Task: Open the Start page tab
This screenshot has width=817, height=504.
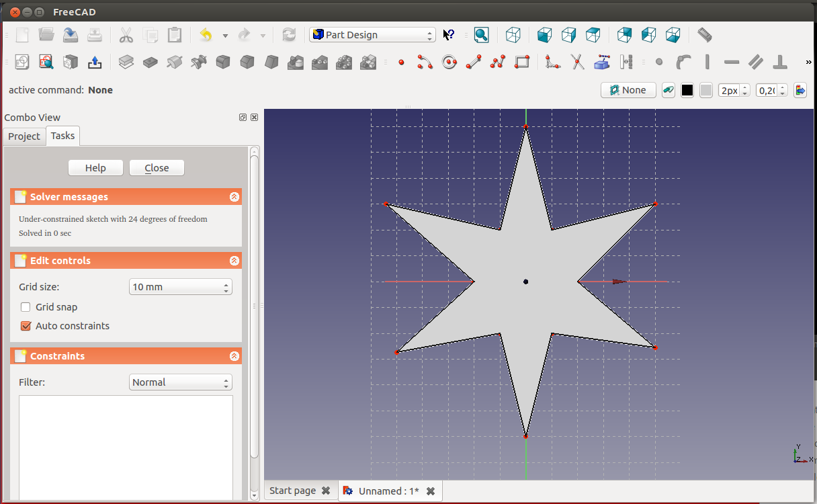Action: click(x=292, y=491)
